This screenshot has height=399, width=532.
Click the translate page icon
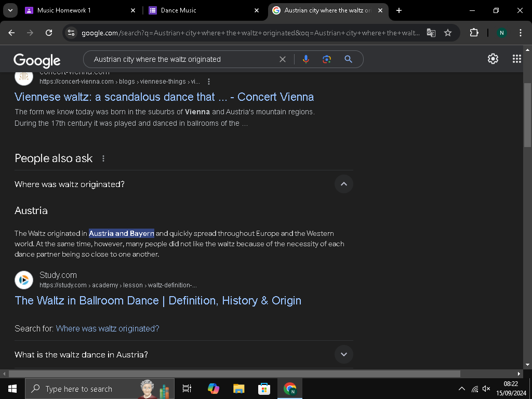(x=431, y=33)
